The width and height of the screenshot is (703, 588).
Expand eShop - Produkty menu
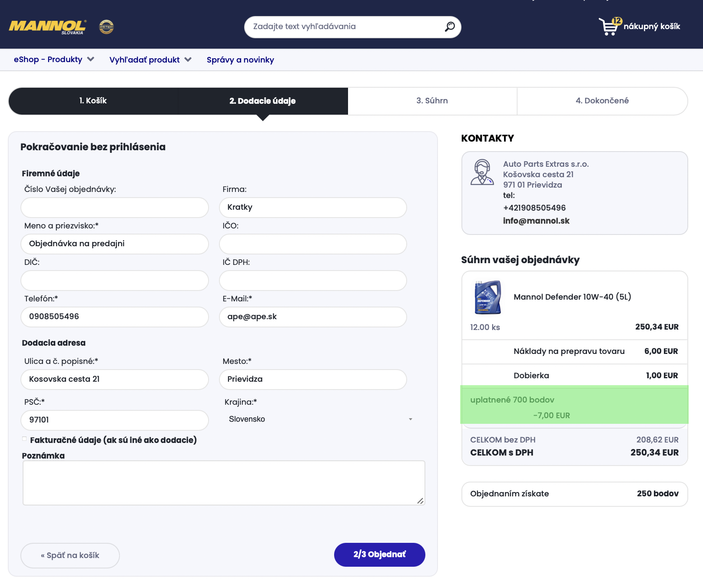[x=54, y=59]
